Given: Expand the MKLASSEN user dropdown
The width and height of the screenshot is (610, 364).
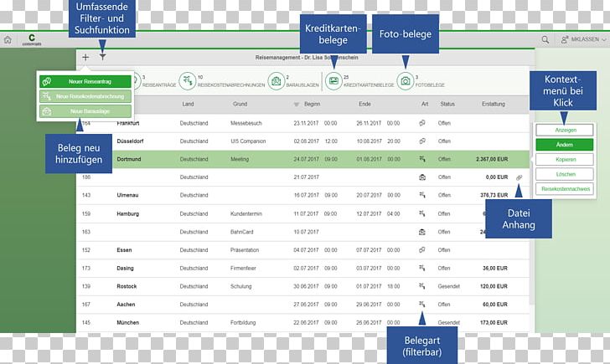Looking at the screenshot, I should (x=585, y=39).
